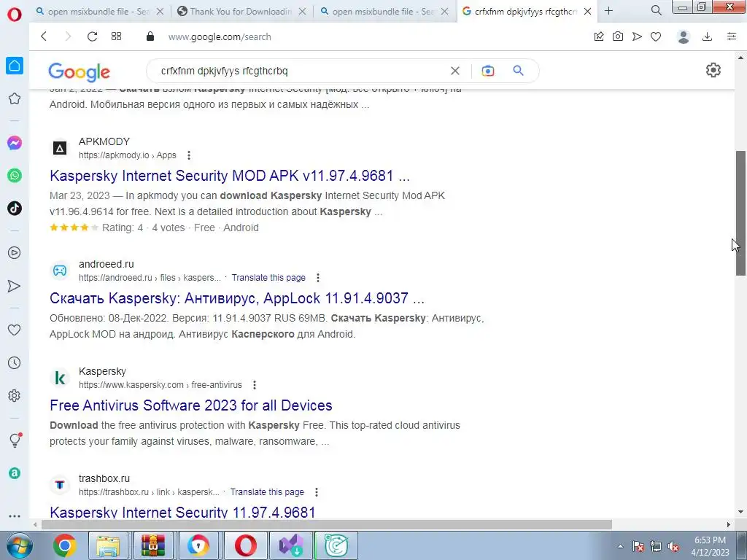Show hidden system tray icons arrow
The height and width of the screenshot is (560, 747).
coord(620,546)
